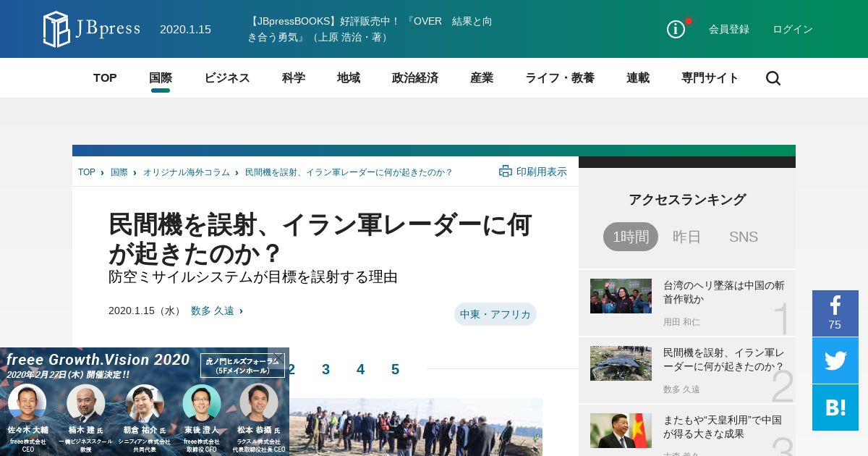
Task: Click the main article headline
Action: point(320,239)
